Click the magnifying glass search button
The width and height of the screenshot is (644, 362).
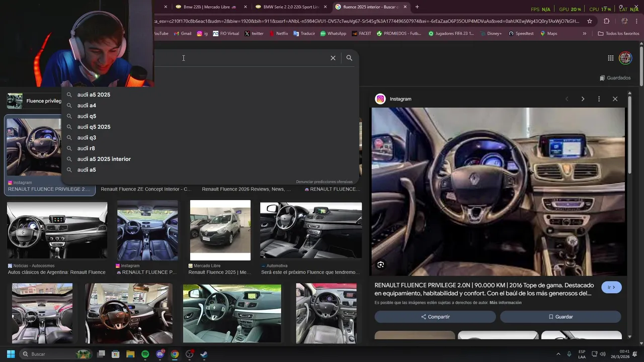(x=349, y=58)
